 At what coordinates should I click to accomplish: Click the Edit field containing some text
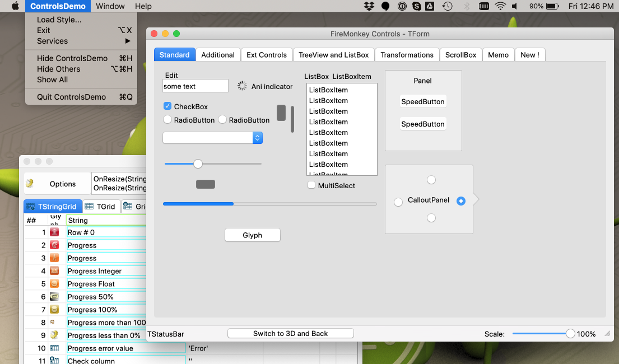pos(196,86)
